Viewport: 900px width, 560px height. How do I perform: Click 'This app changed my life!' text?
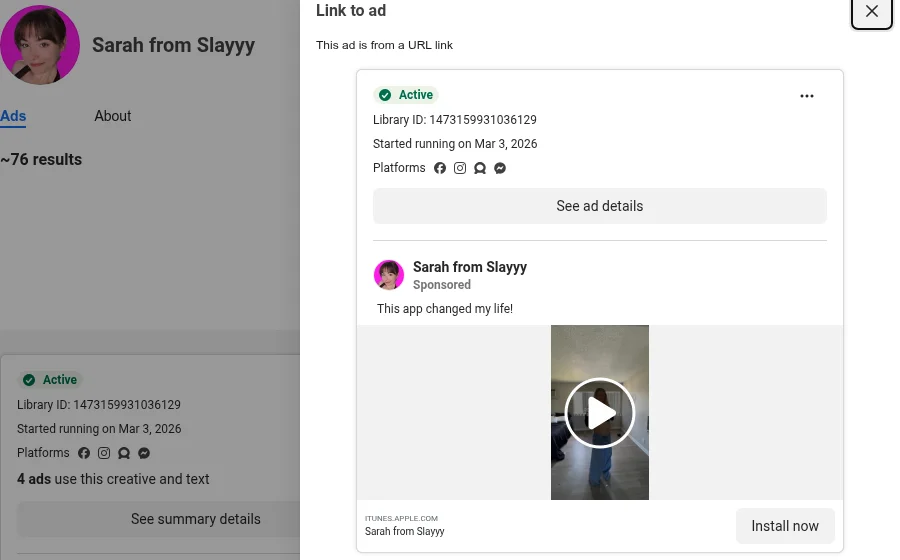coord(445,309)
